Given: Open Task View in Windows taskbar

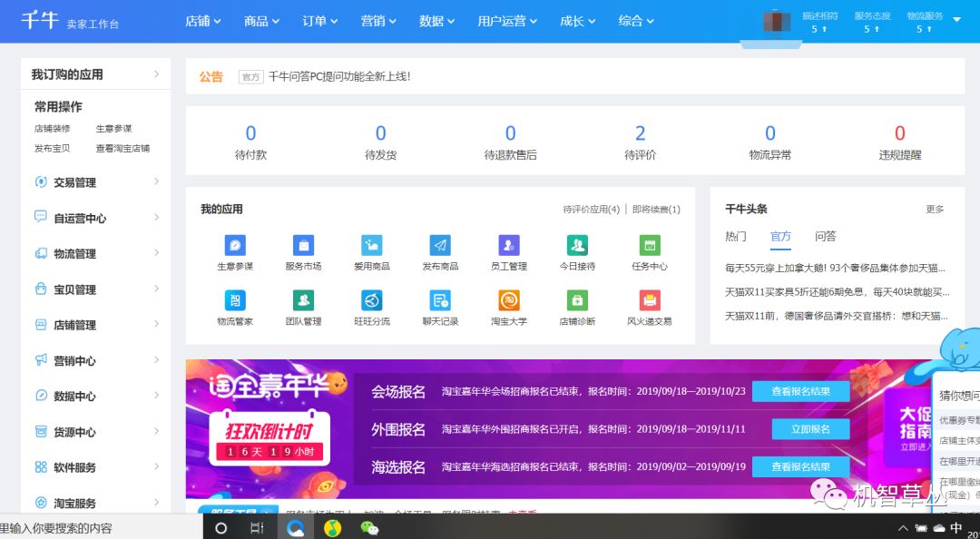Looking at the screenshot, I should [257, 528].
